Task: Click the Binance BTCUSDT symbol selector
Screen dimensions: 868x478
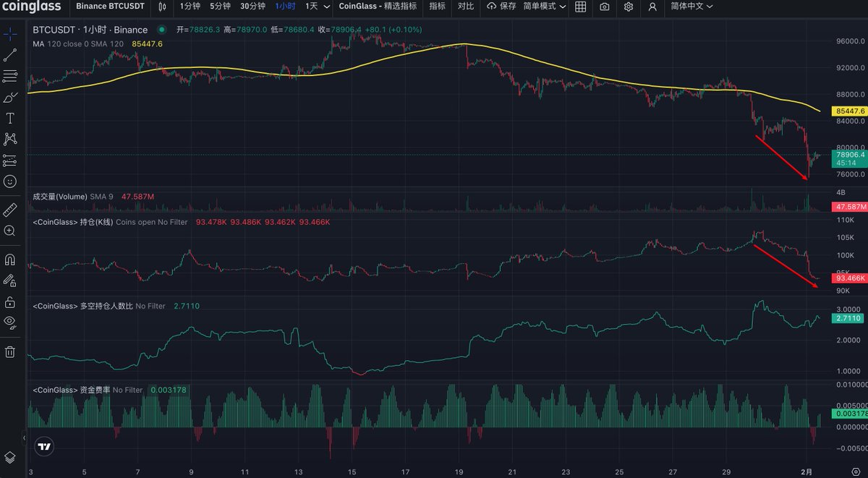Action: [x=110, y=7]
